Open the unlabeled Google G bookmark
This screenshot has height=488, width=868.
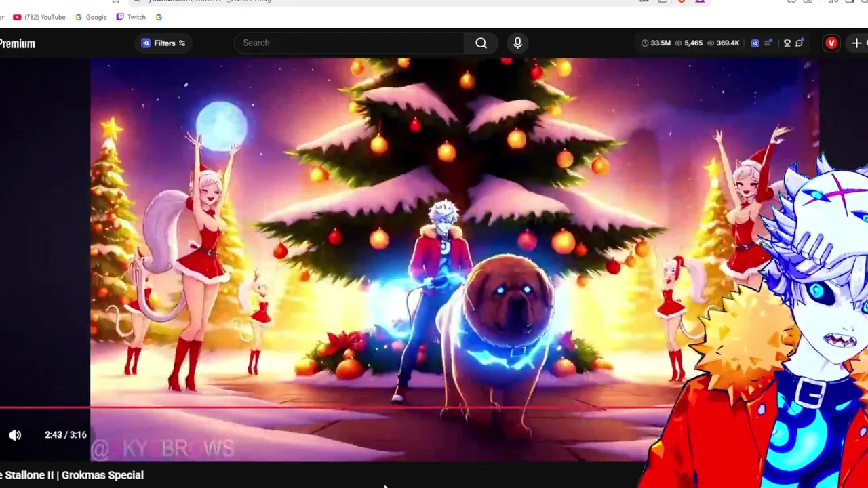(159, 17)
